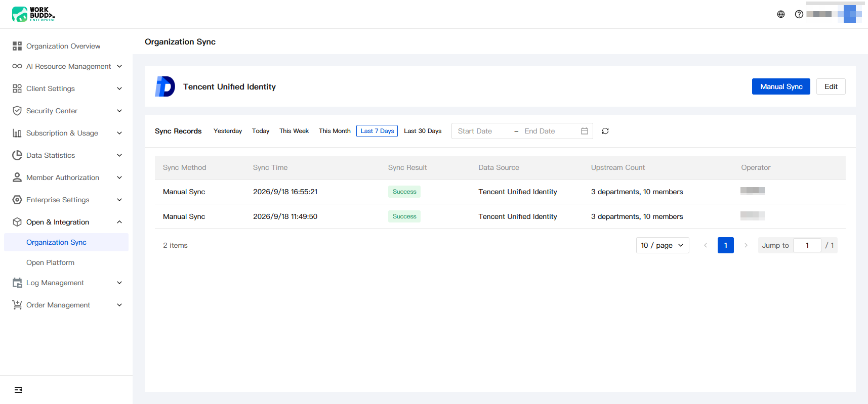Click the user avatar in header
The image size is (868, 404).
click(850, 14)
